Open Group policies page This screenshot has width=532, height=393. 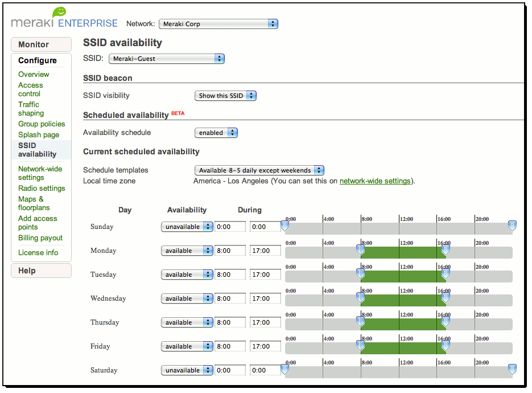[x=42, y=124]
